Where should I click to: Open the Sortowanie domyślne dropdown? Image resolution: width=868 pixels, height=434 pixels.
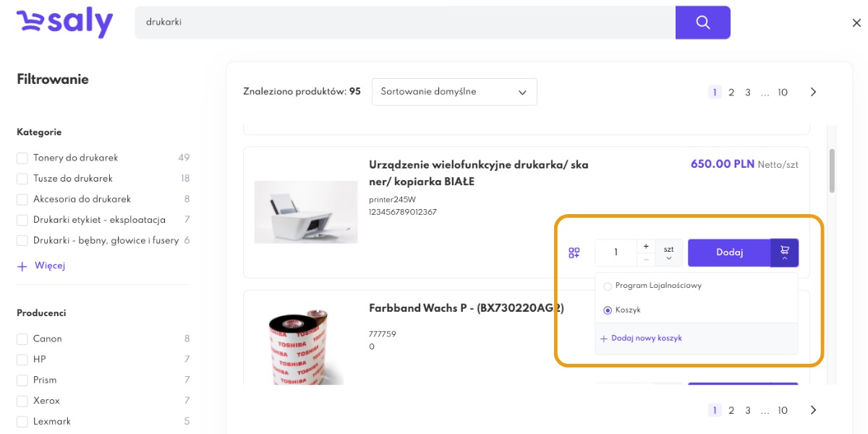pyautogui.click(x=454, y=92)
